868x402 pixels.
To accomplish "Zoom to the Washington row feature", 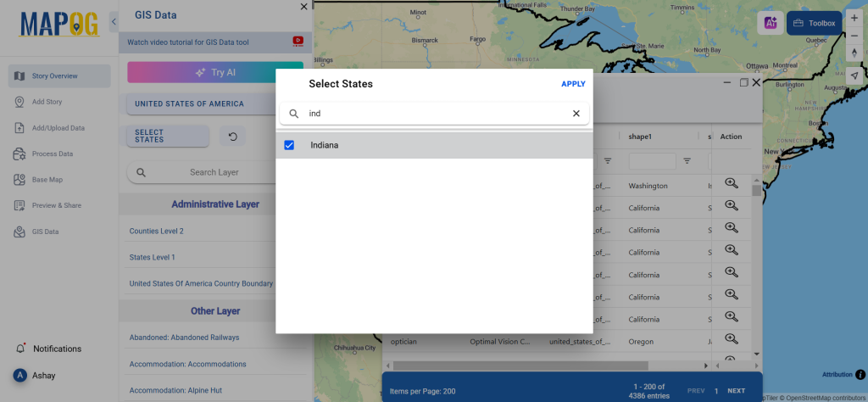I will point(731,184).
